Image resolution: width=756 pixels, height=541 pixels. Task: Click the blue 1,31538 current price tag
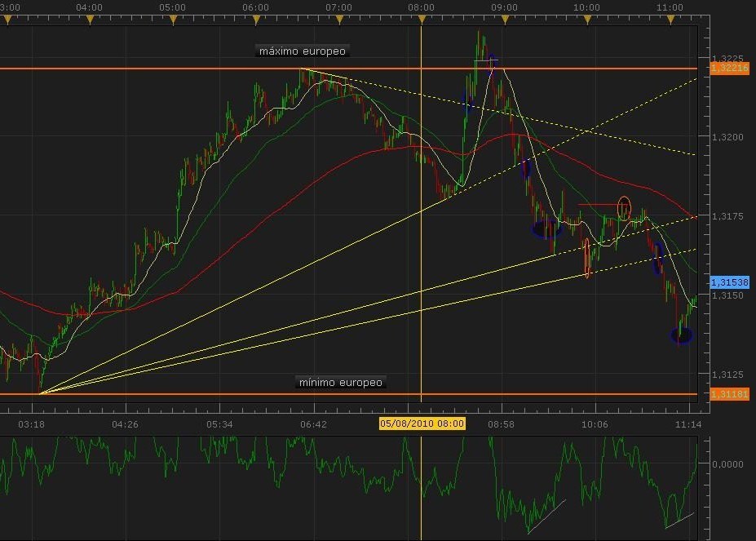(x=729, y=282)
